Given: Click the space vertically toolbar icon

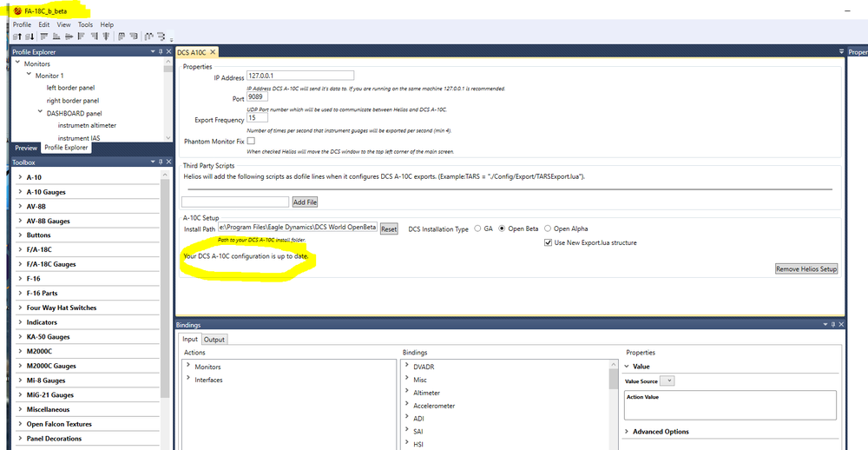Looking at the screenshot, I should (161, 36).
